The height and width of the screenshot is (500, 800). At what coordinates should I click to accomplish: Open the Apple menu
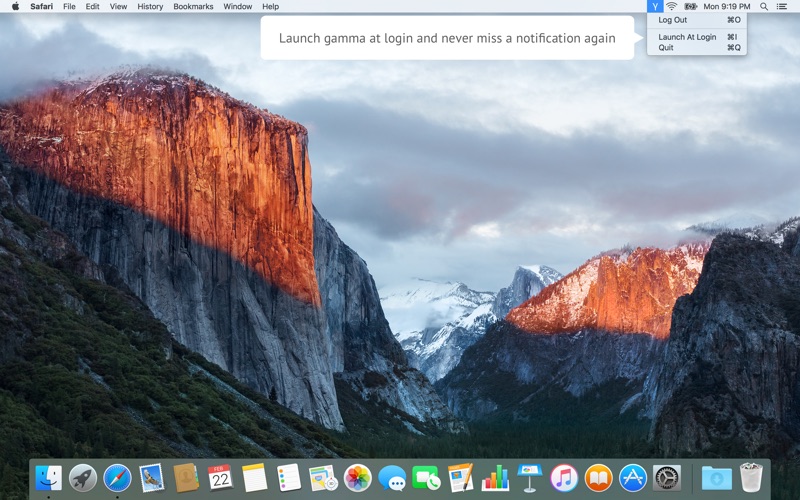click(15, 6)
